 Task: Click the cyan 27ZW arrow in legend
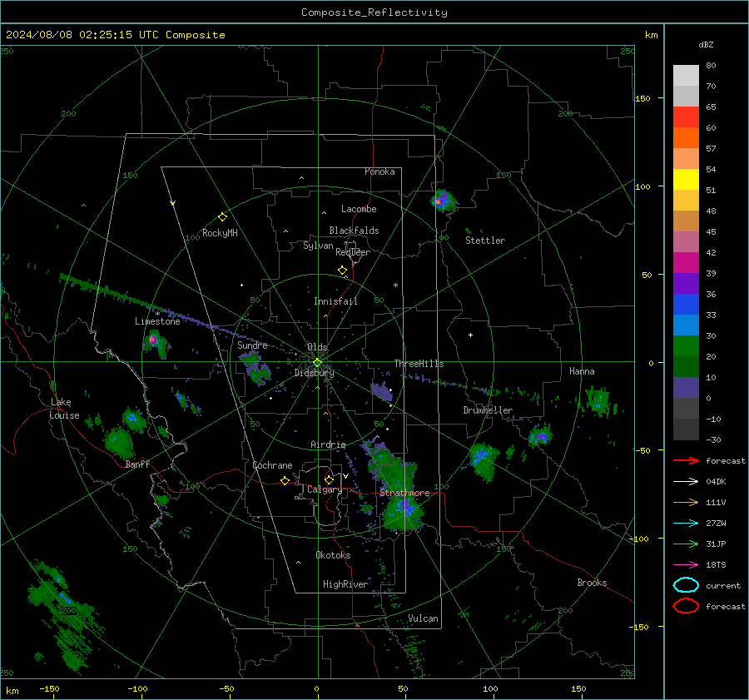click(x=686, y=524)
